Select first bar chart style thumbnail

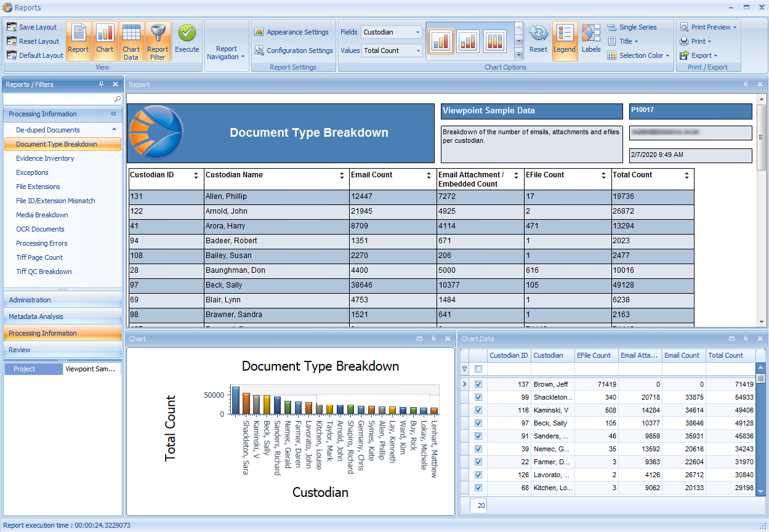(x=441, y=41)
